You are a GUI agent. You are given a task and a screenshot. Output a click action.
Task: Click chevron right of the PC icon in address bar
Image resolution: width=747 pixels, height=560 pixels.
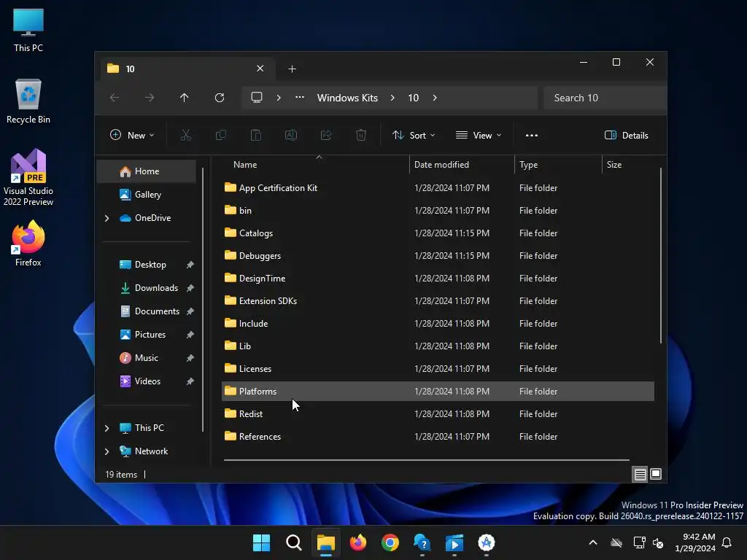(279, 98)
